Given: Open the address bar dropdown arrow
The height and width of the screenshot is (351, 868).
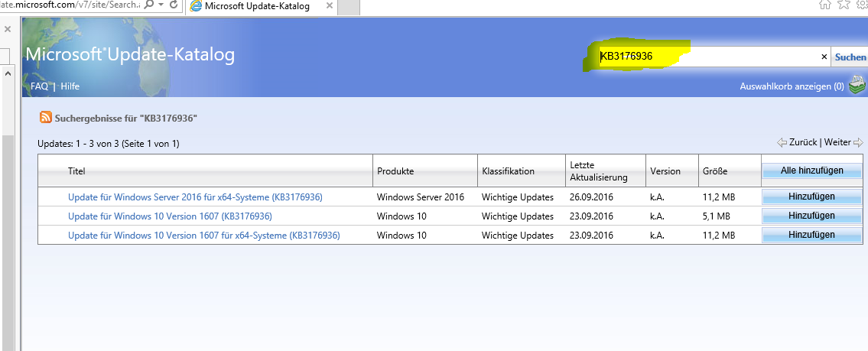Looking at the screenshot, I should click(161, 5).
